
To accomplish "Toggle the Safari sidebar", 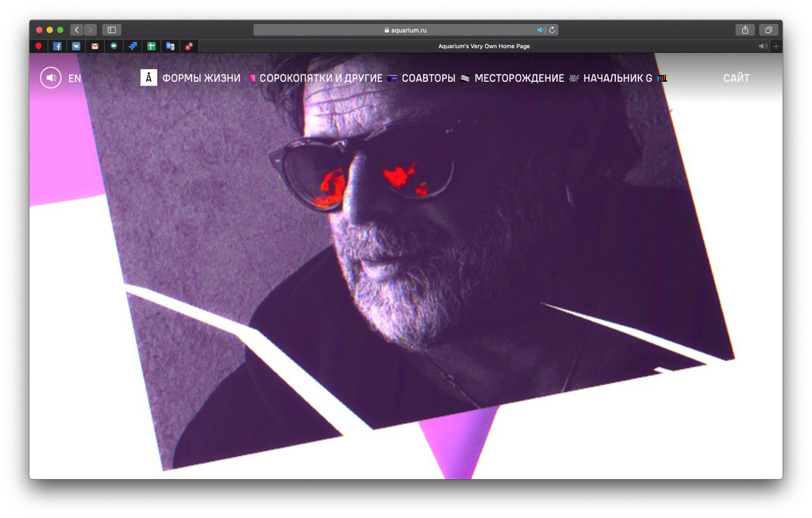I will [x=112, y=30].
